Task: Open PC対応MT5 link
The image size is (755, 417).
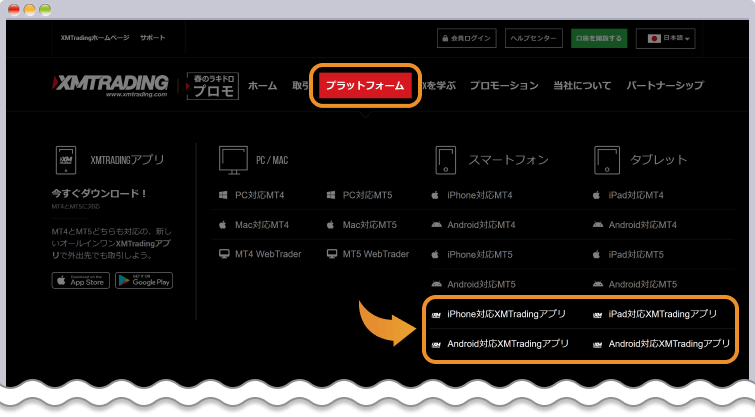Action: [x=367, y=195]
